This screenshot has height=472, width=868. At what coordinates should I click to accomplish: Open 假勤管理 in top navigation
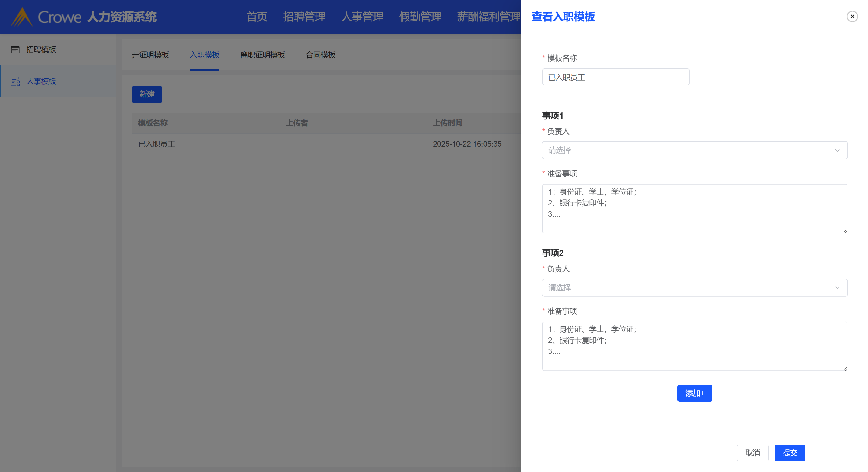click(420, 17)
